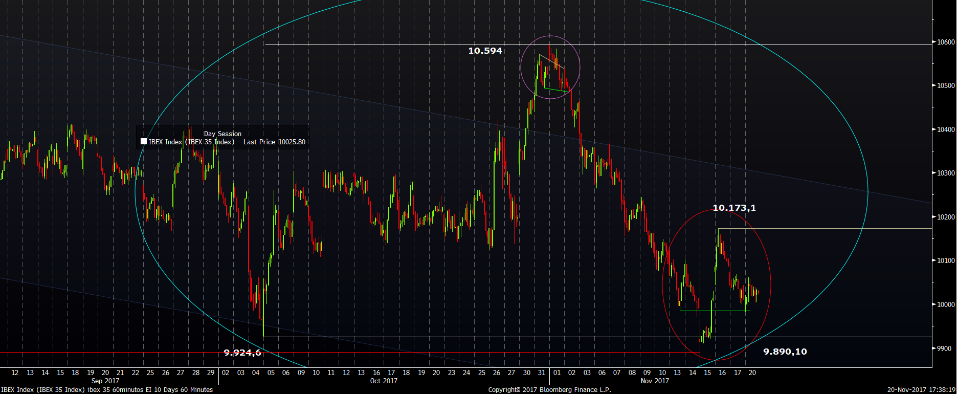Select the legend entry 'IBEX Index (IBEX 35 Index) - Last Price 10025.80'

tap(223, 142)
